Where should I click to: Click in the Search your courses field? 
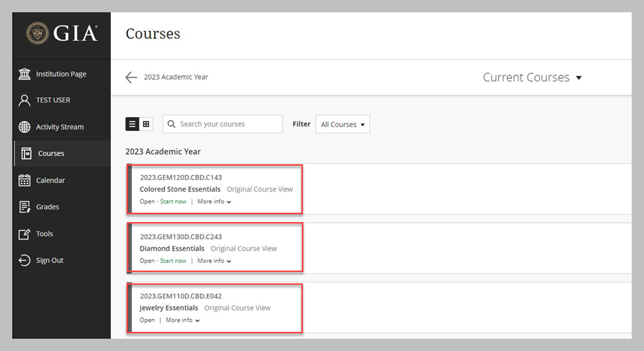[223, 124]
